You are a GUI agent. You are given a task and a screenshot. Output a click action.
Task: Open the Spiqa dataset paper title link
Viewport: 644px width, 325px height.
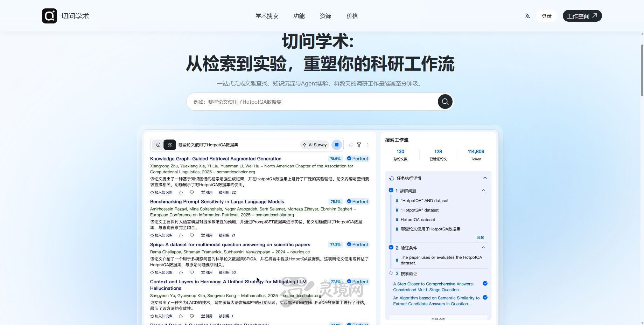230,244
